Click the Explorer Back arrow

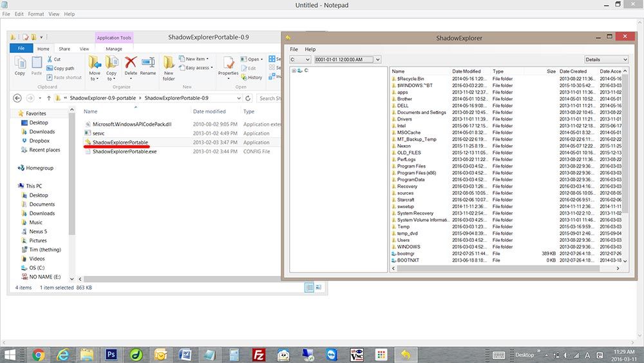pos(17,98)
